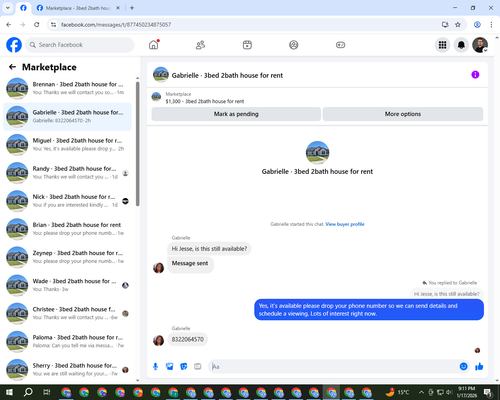Viewport: 500px width, 400px height.
Task: Show hidden system tray icons
Action: (421, 392)
